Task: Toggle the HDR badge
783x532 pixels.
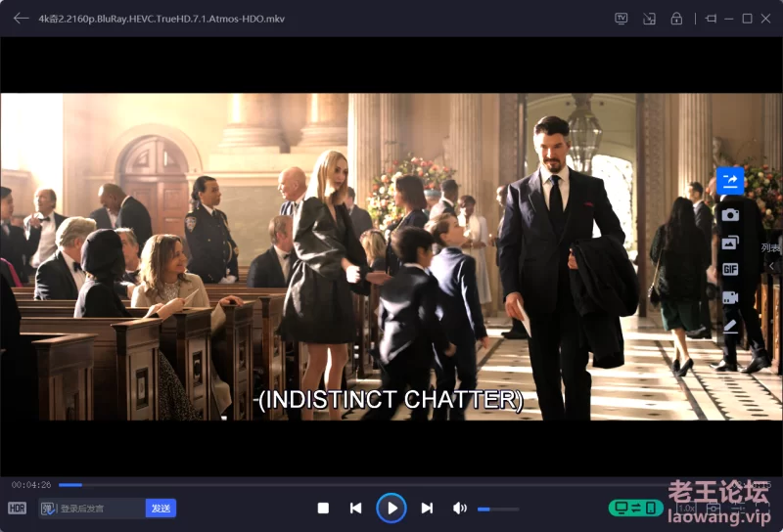Action: pos(17,509)
